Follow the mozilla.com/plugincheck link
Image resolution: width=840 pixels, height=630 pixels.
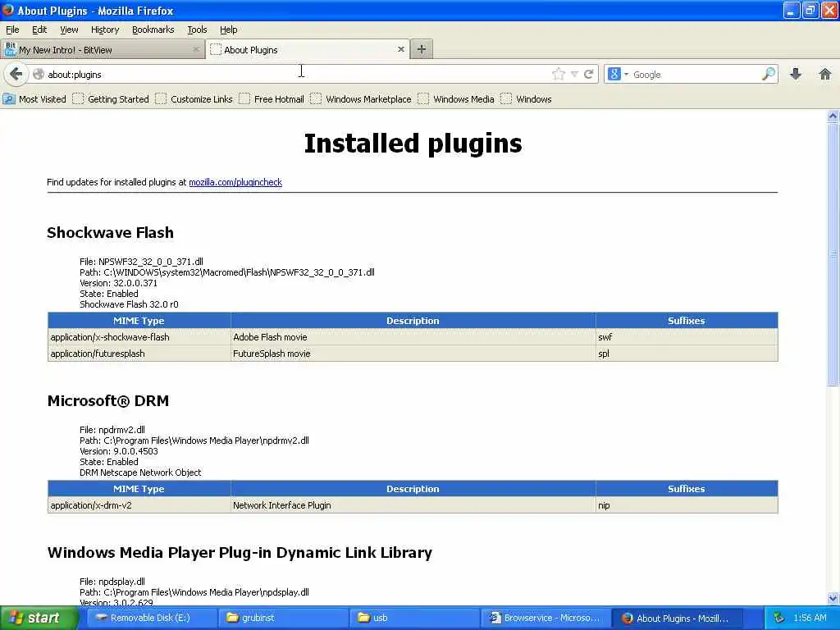coord(235,182)
